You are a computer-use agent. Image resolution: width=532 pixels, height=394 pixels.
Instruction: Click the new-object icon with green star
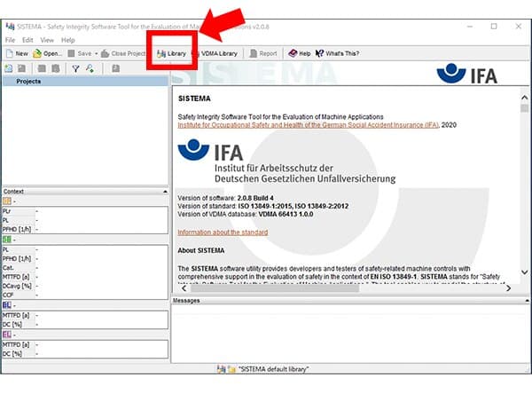pyautogui.click(x=9, y=68)
